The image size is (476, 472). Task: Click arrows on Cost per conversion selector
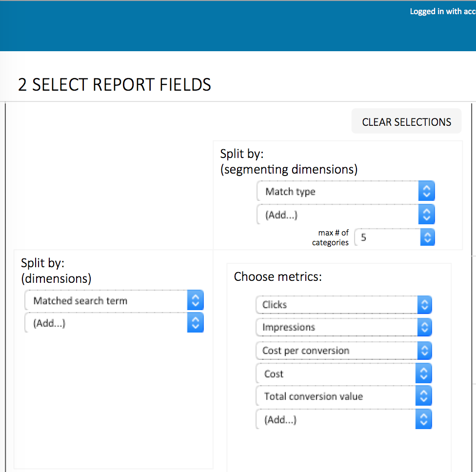424,351
